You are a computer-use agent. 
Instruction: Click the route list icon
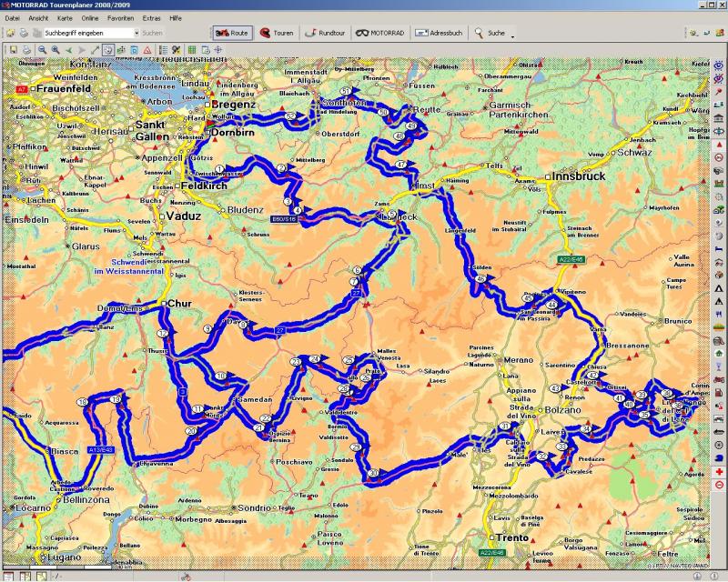tap(163, 50)
